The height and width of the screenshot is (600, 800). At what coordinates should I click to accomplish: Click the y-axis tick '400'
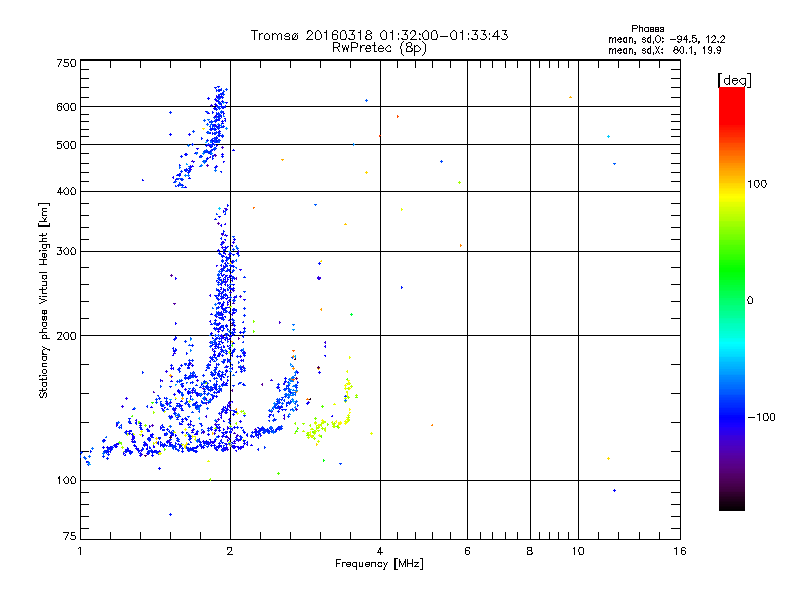point(66,191)
